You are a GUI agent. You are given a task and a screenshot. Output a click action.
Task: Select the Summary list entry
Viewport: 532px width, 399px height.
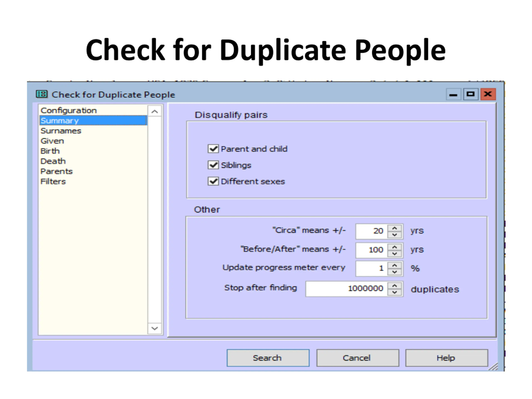click(93, 121)
